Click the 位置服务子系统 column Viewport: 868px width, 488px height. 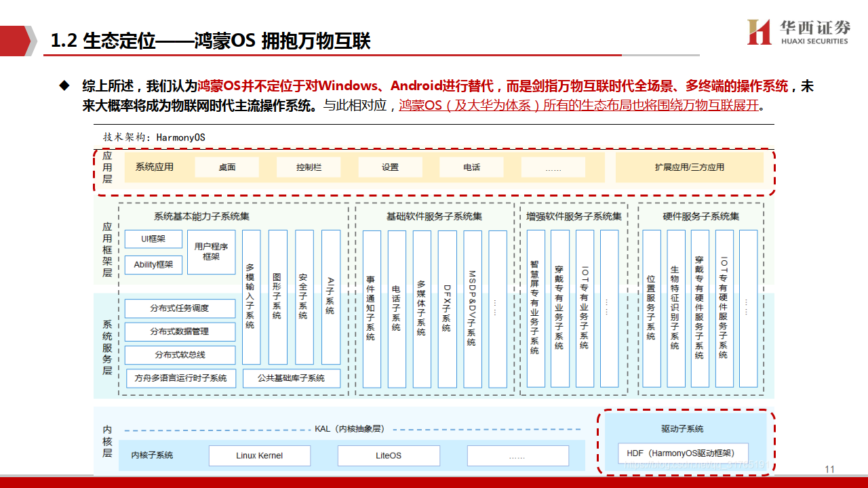click(651, 309)
